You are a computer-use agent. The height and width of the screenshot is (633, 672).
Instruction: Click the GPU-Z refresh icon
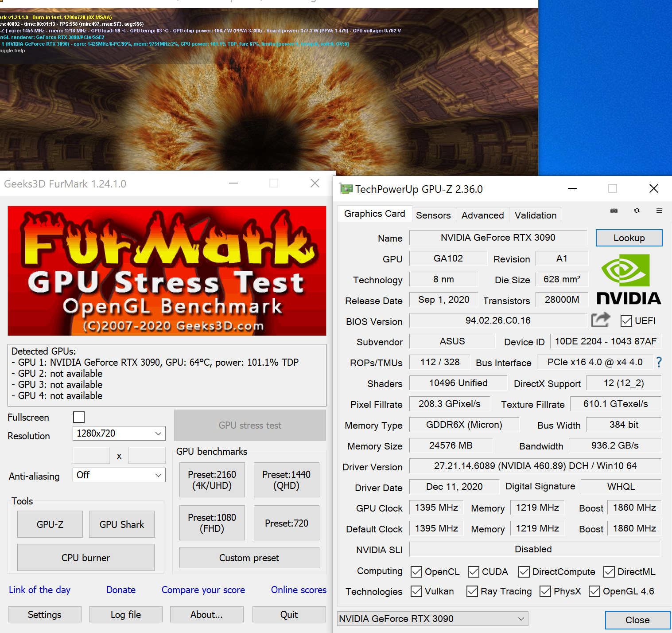[x=637, y=211]
